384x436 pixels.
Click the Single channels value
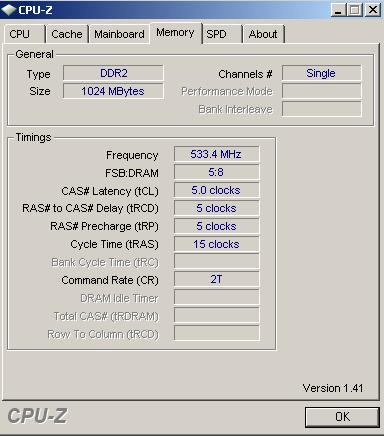(x=321, y=73)
